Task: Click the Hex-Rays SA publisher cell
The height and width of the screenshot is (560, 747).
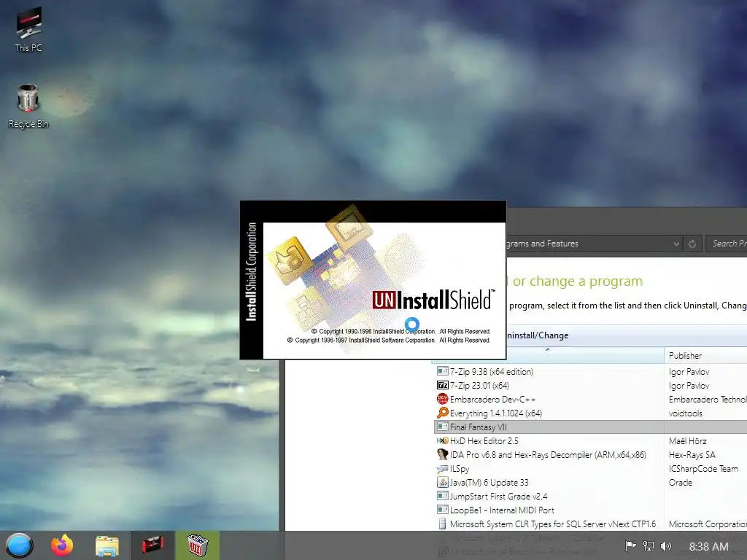Action: click(x=692, y=454)
